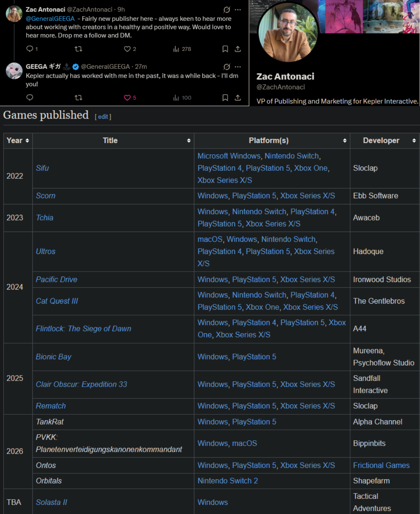This screenshot has height=514, width=420.
Task: Open Clair Obscur: Expedition 33 article
Action: (x=81, y=384)
